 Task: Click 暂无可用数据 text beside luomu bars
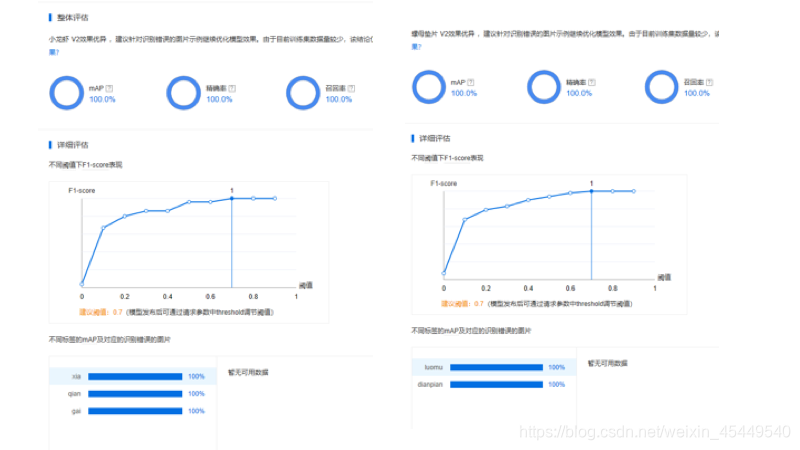point(608,363)
